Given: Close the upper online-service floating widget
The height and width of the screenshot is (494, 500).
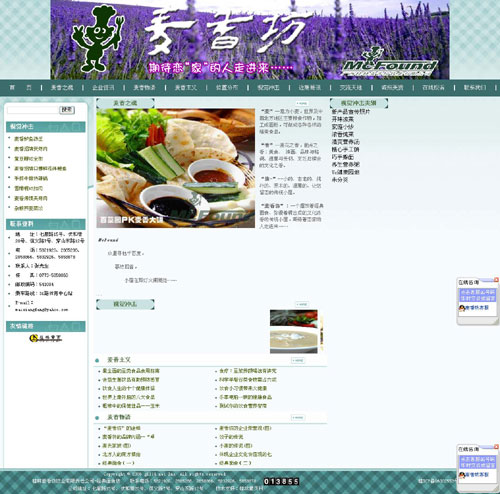Looking at the screenshot, I should coord(496,280).
